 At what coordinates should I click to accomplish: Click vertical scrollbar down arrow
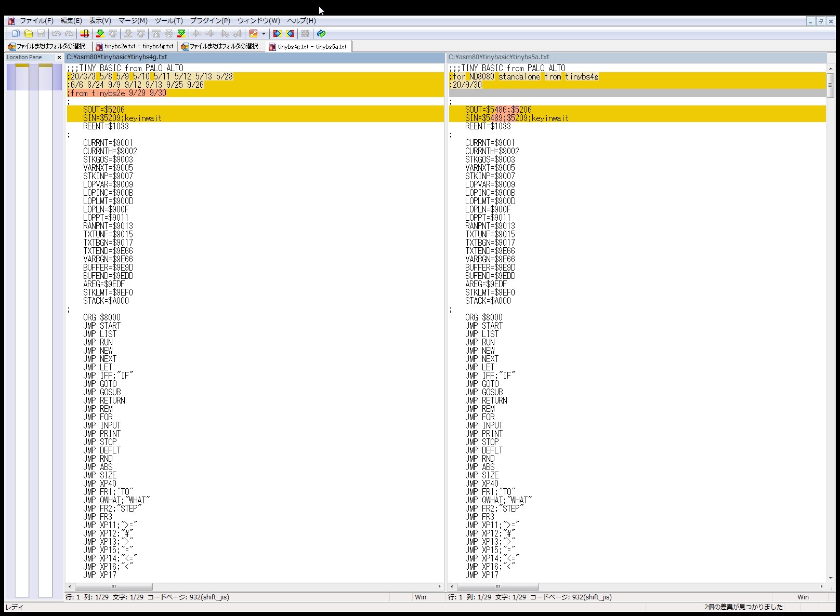(830, 578)
